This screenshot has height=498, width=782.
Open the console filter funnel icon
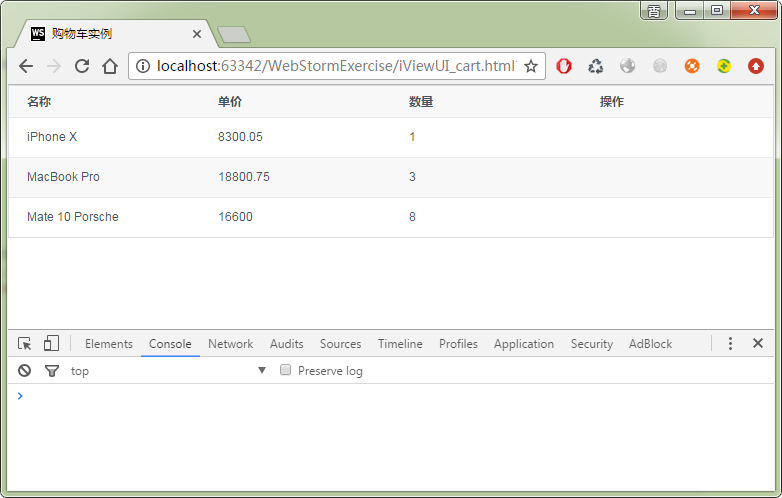pyautogui.click(x=52, y=370)
